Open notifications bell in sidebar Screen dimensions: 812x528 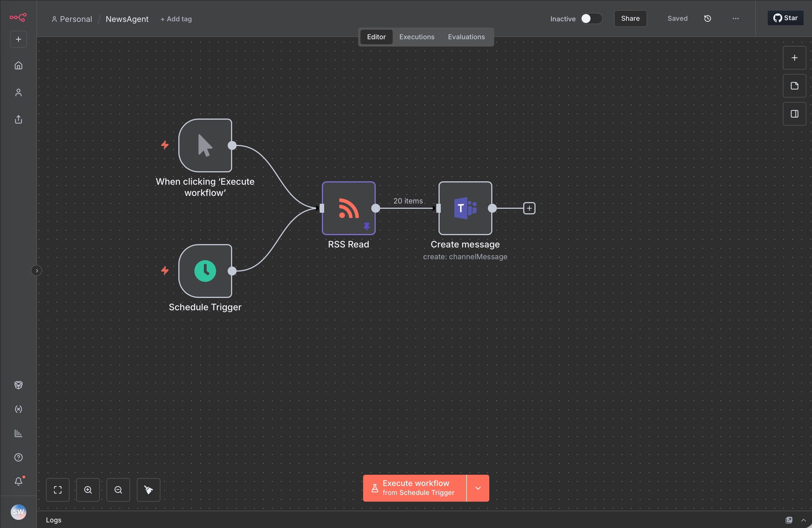pos(19,481)
